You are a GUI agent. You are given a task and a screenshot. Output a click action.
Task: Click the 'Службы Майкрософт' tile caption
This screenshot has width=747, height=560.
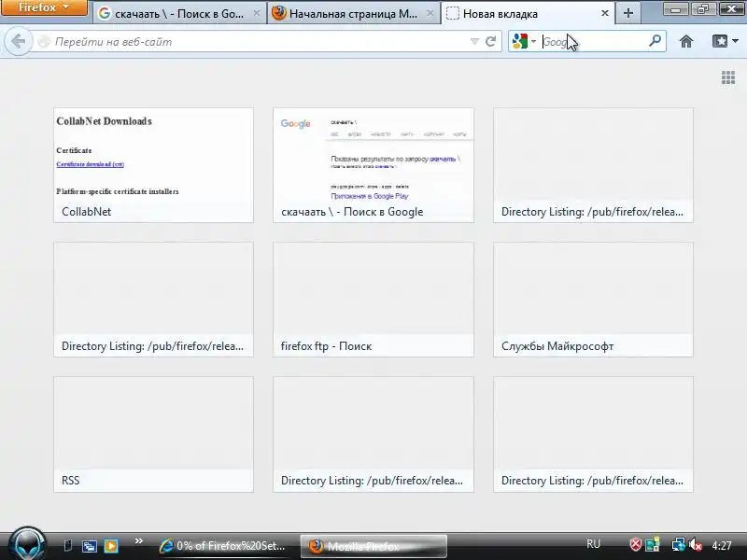pos(557,346)
